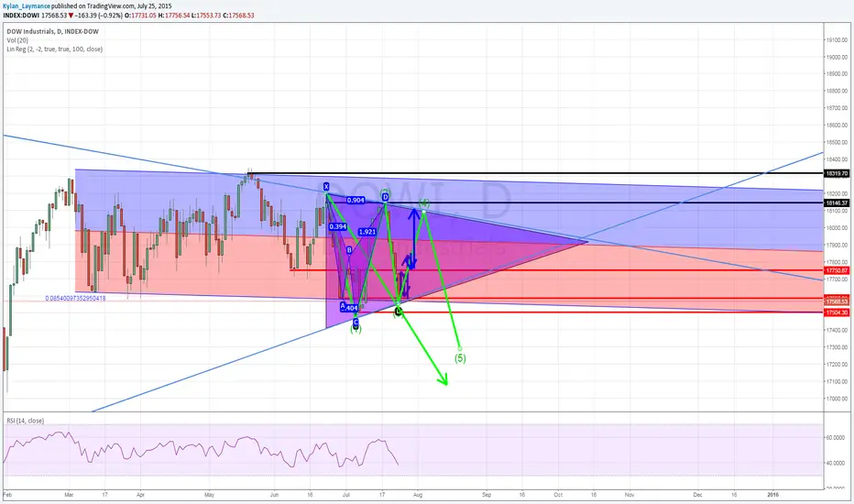Select the 'DOW Industrials, D, INDEX-DOW' legend title

53,31
